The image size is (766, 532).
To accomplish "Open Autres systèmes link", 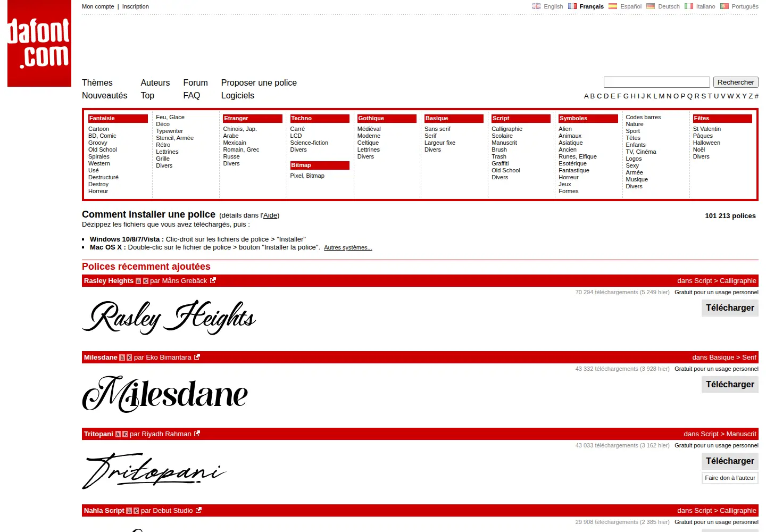I will point(348,247).
